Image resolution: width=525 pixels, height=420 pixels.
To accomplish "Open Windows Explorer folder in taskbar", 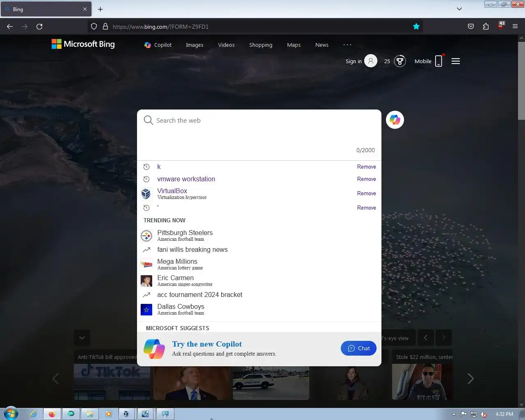I will coord(89,414).
